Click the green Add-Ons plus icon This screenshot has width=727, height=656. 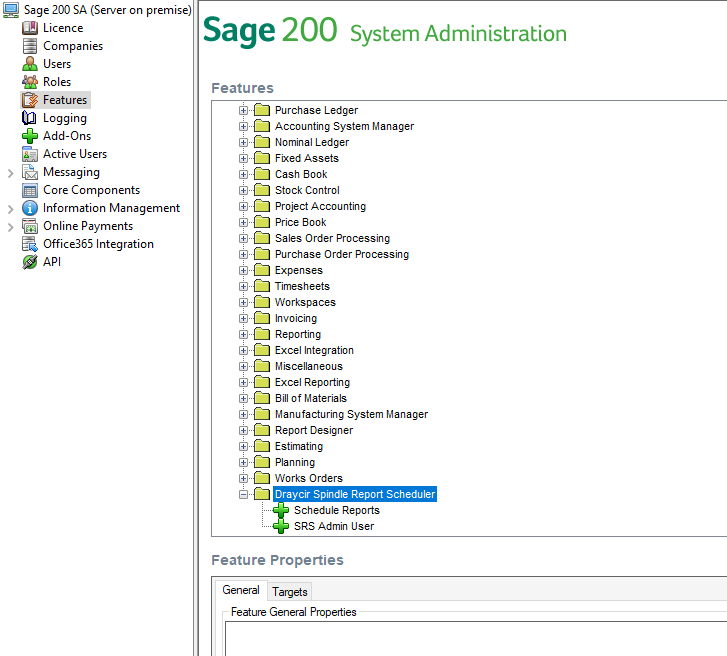(x=30, y=136)
